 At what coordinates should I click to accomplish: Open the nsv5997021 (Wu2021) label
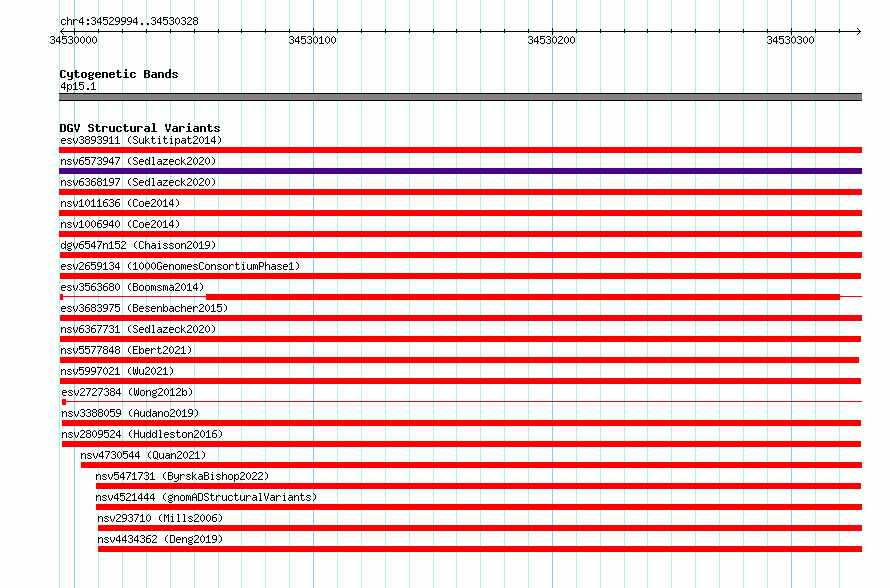coord(117,371)
